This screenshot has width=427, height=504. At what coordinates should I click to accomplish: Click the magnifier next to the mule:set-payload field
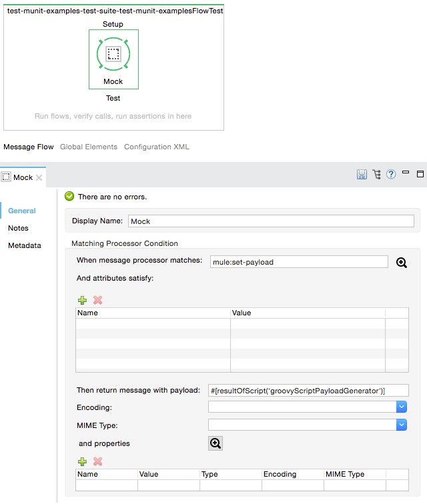click(x=402, y=263)
